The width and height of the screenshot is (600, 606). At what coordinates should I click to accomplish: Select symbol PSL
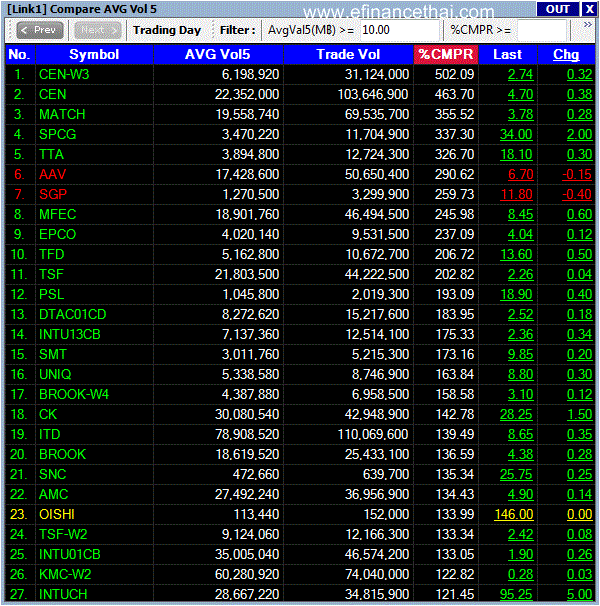click(x=51, y=294)
